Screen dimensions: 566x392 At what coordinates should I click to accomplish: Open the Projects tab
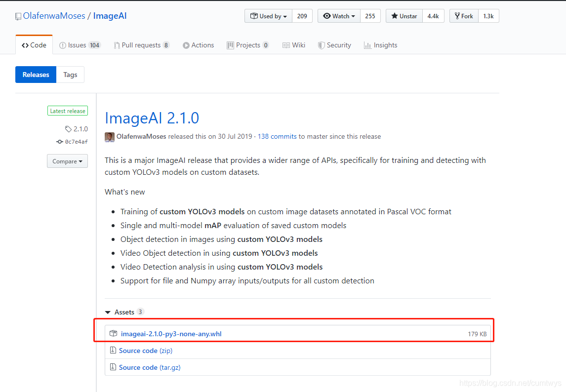[247, 45]
